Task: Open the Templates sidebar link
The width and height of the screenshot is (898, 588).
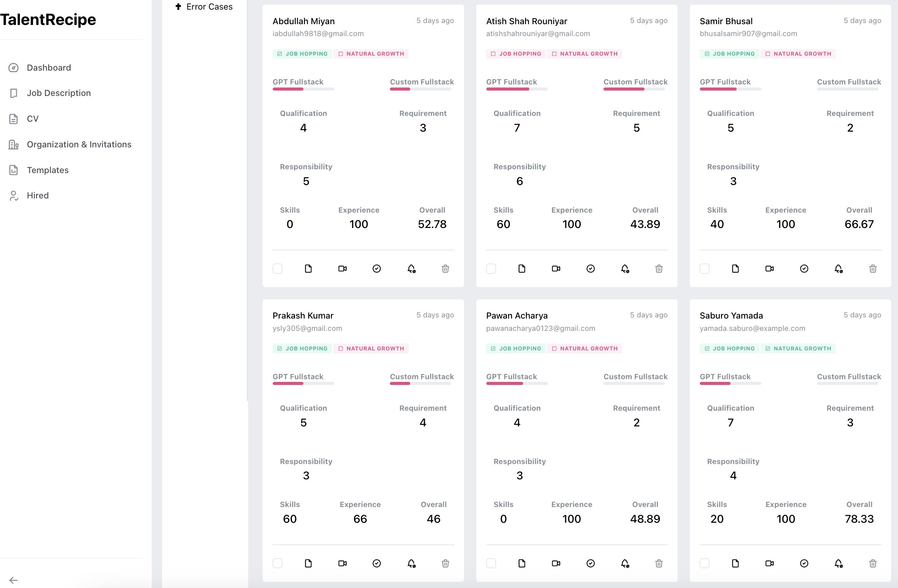Action: point(48,170)
